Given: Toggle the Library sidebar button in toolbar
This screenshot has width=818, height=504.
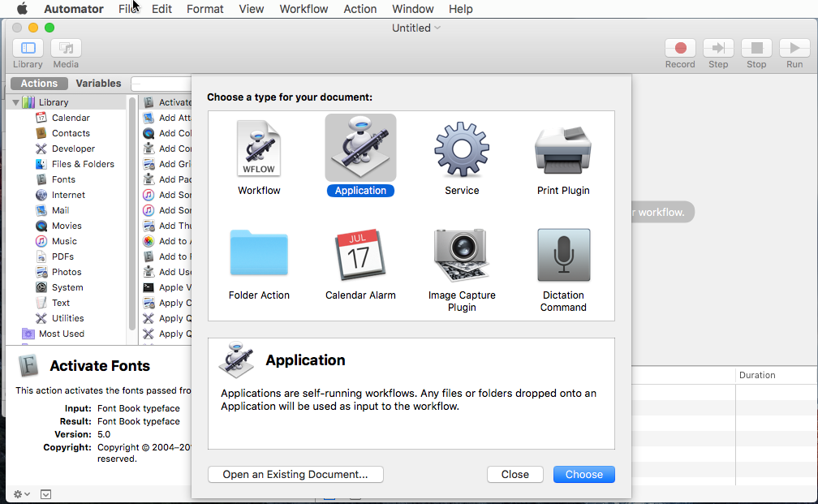Looking at the screenshot, I should 28,48.
